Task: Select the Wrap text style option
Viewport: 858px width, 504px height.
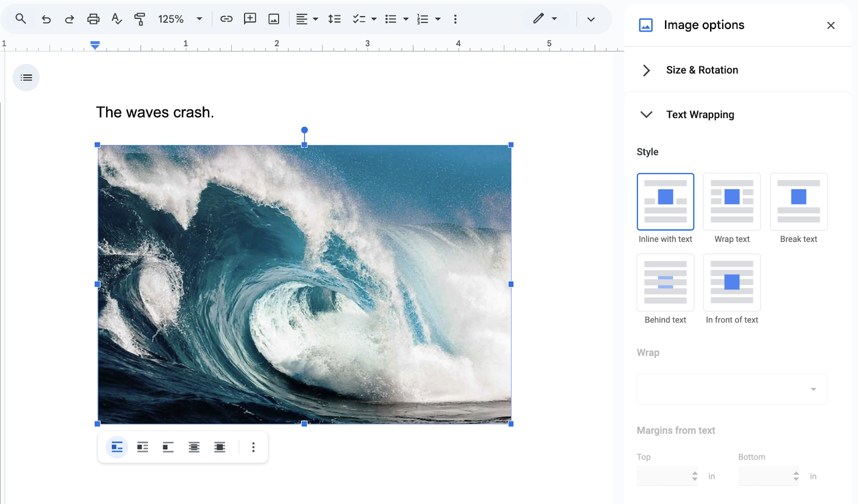Action: point(731,202)
